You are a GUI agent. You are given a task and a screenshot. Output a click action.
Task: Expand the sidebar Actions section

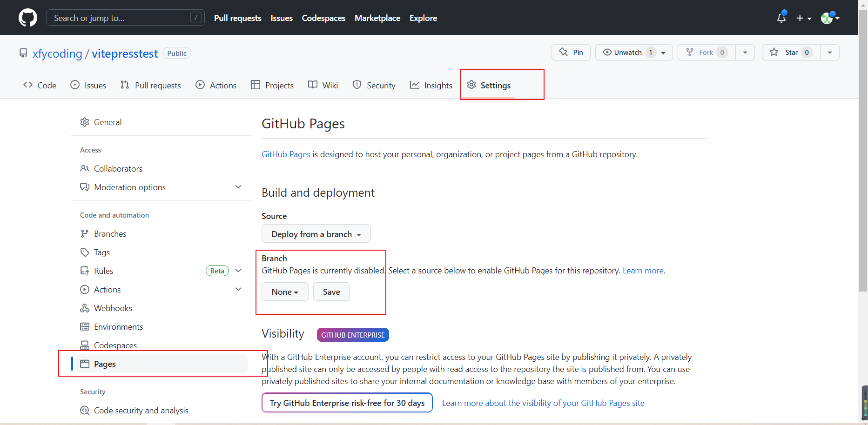pos(238,289)
